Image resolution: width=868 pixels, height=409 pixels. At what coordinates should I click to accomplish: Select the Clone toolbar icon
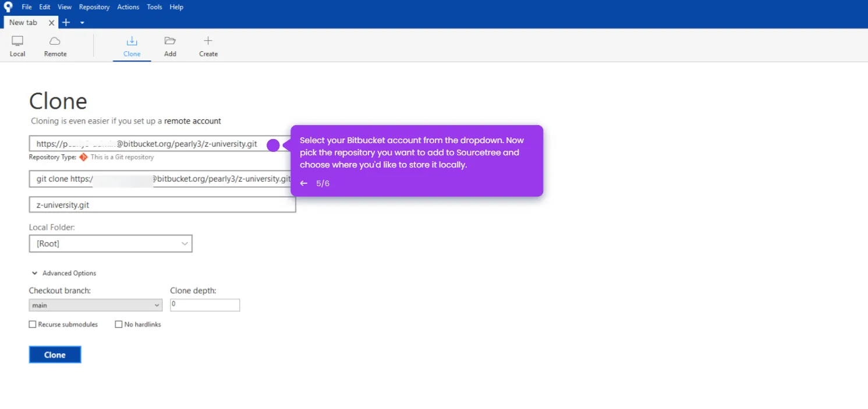132,47
